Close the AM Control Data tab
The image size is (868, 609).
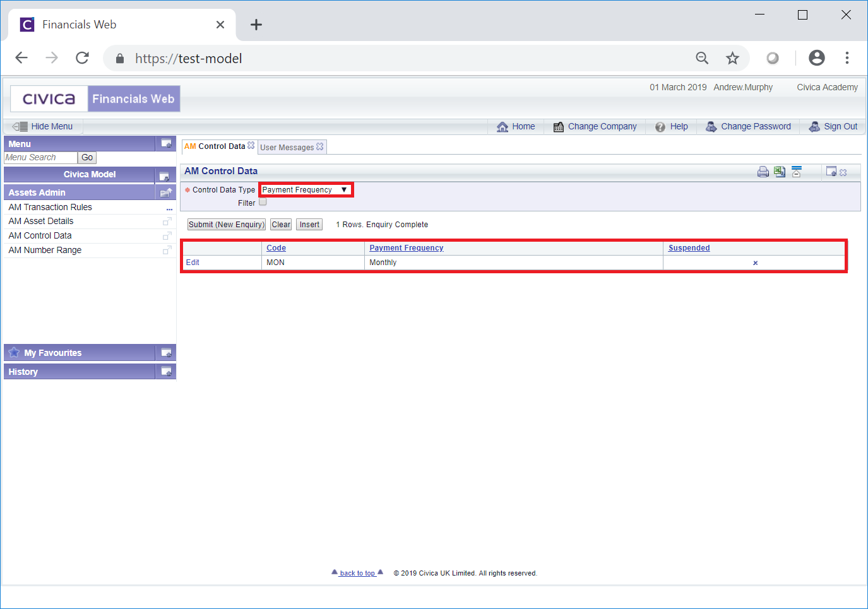[251, 145]
